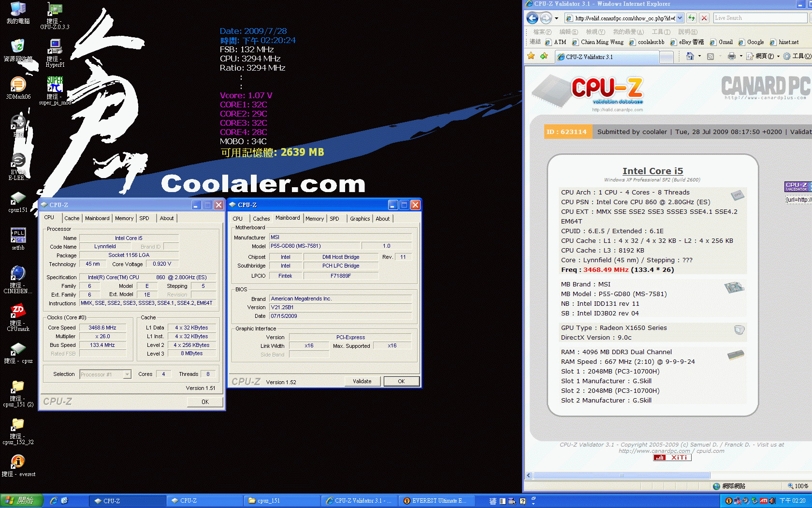Click the Print icon in IE toolbar

click(x=732, y=56)
